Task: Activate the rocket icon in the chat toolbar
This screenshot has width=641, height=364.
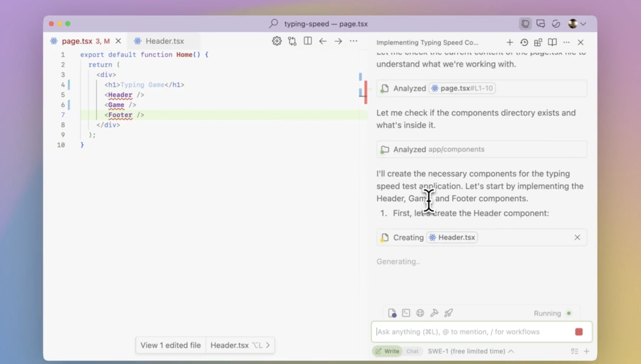Action: click(x=449, y=313)
